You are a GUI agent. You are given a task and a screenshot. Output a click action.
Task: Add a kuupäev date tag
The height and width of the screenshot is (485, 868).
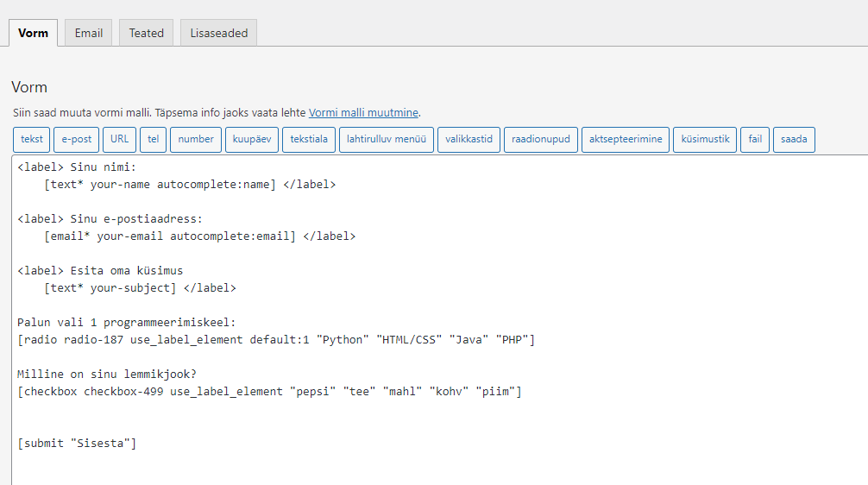point(252,139)
